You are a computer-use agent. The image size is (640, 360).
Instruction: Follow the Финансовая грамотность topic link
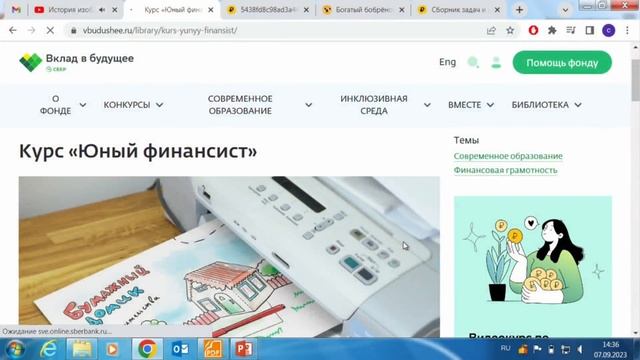tap(505, 170)
